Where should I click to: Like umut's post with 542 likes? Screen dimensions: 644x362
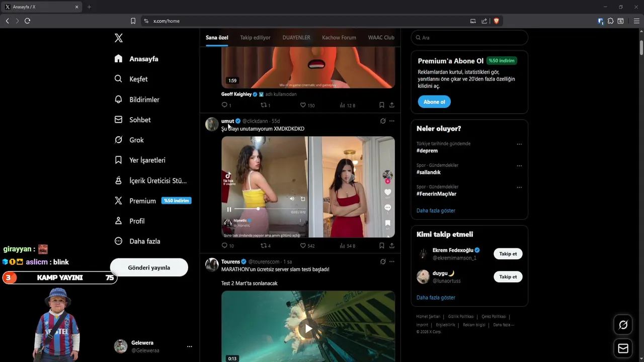303,246
